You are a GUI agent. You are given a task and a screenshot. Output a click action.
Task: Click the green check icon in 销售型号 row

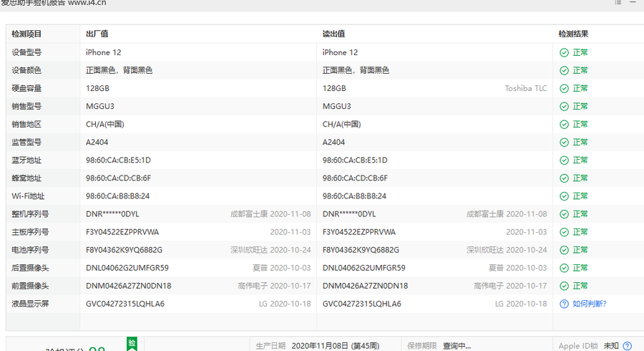point(564,107)
